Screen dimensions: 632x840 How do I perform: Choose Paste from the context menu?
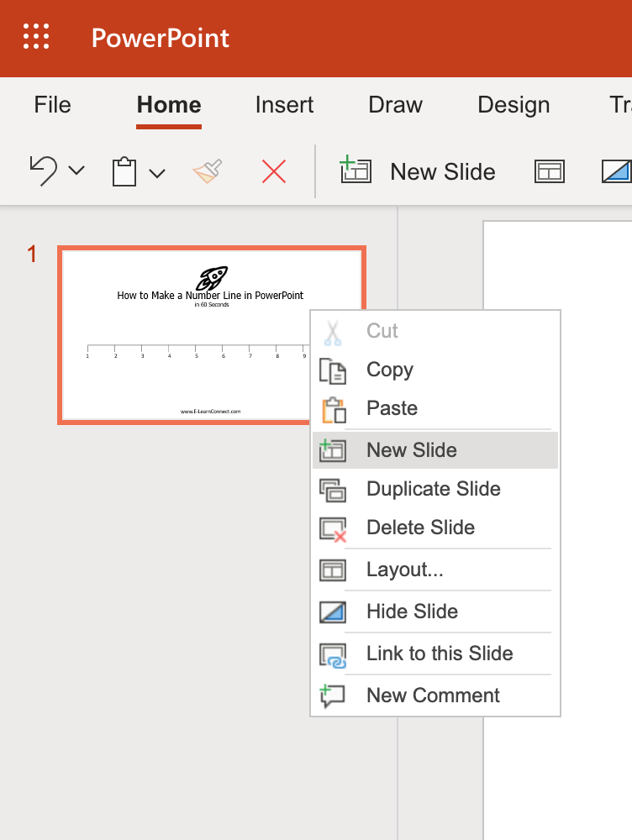(435, 408)
